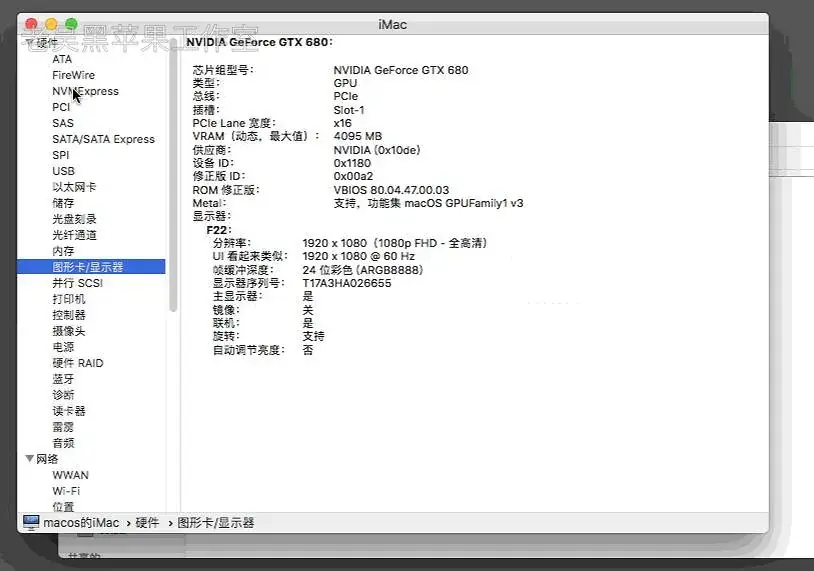Image resolution: width=814 pixels, height=571 pixels.
Task: Select 光盘刻录 in the sidebar
Action: [x=74, y=219]
